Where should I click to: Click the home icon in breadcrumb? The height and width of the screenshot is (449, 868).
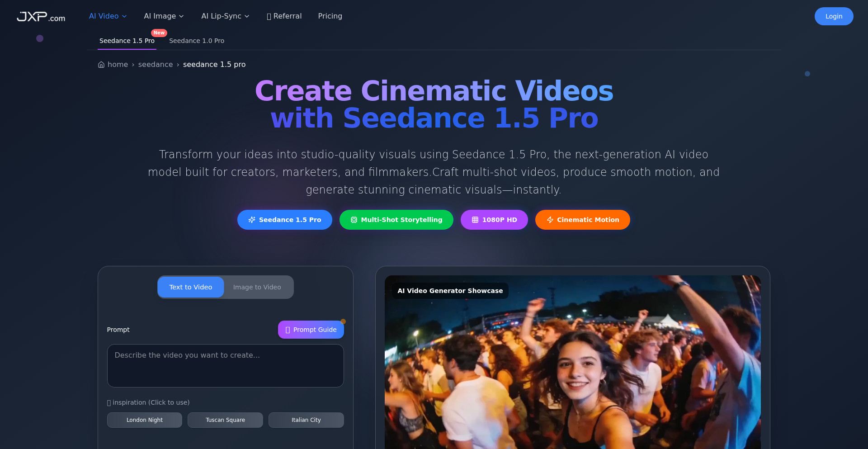click(101, 65)
